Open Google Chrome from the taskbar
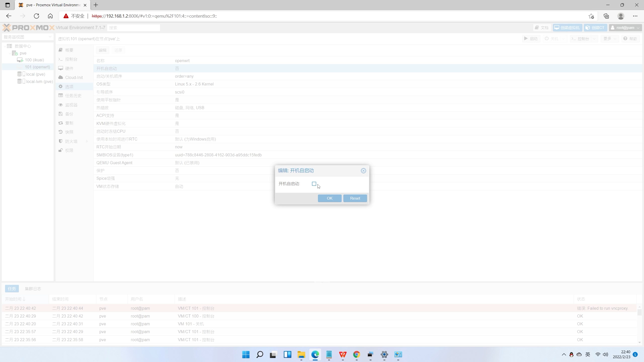The height and width of the screenshot is (362, 644). pyautogui.click(x=356, y=354)
